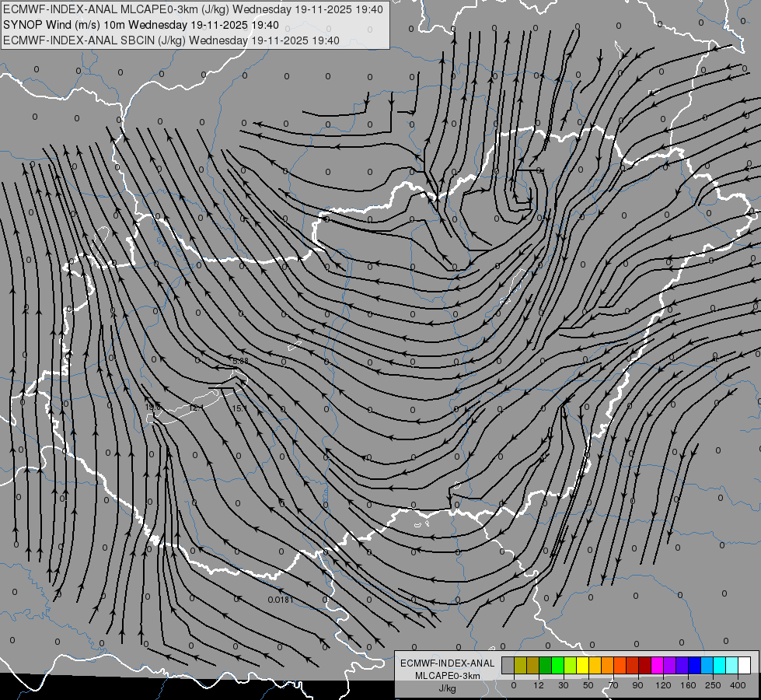Viewport: 761px width, 700px height.
Task: Click the 15.1 value on the map
Action: (x=239, y=408)
